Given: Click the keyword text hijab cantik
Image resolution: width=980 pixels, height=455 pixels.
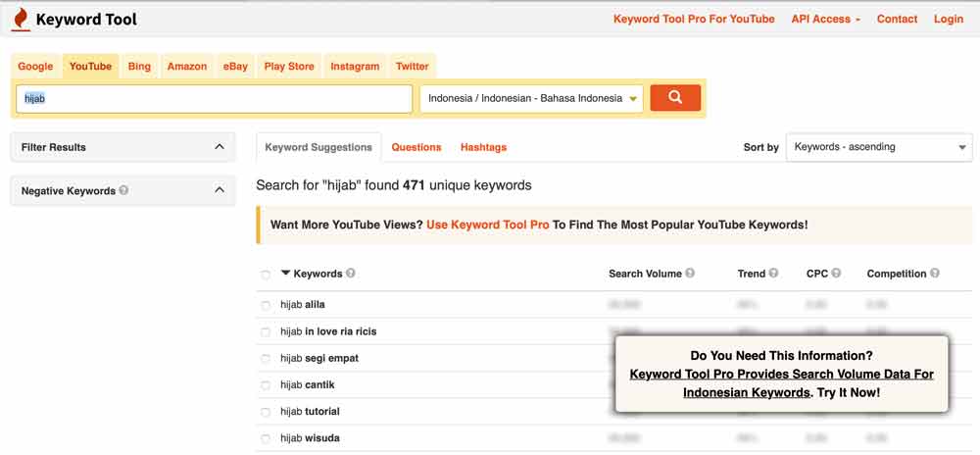Looking at the screenshot, I should tap(307, 385).
